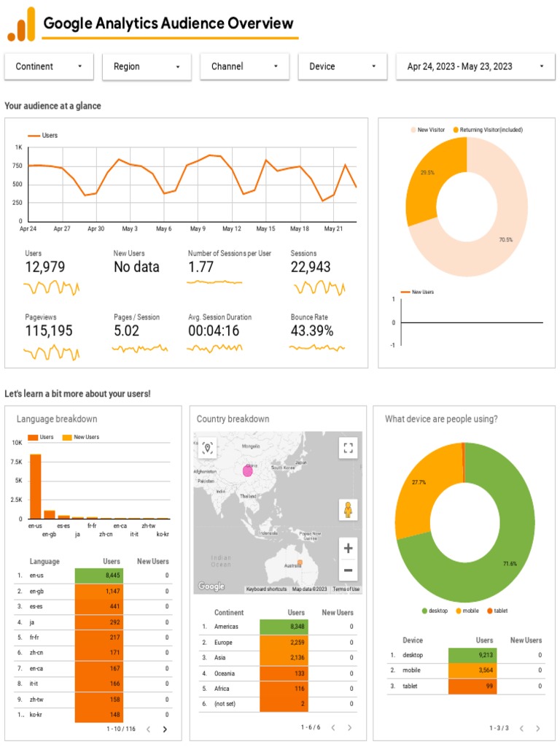Toggle the Returning Visitor legend entry
This screenshot has width=560, height=747.
tap(488, 130)
